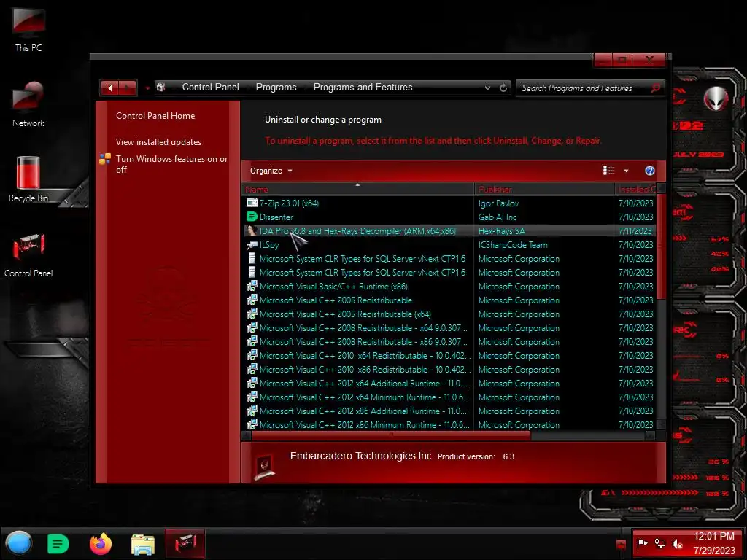Screen dimensions: 747x560
Task: Select Visual C++ 2012 x86 Minimum Runtime
Action: 364,424
